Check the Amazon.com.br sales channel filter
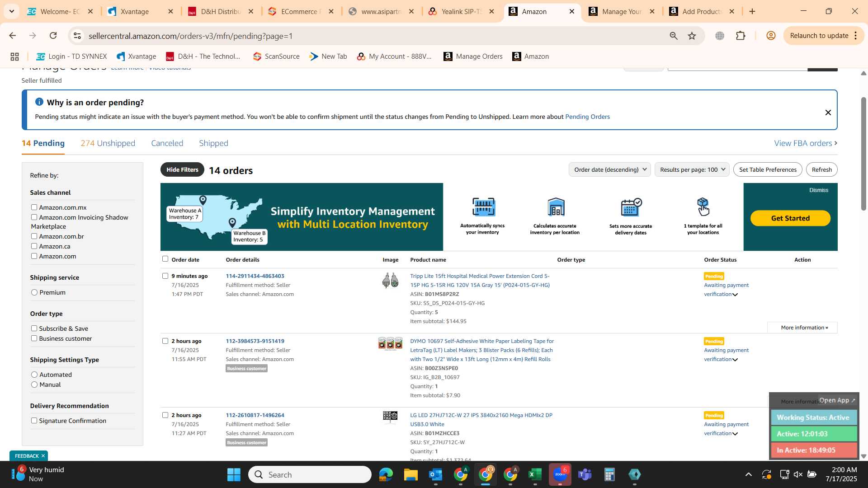Image resolution: width=868 pixels, height=488 pixels. (34, 236)
